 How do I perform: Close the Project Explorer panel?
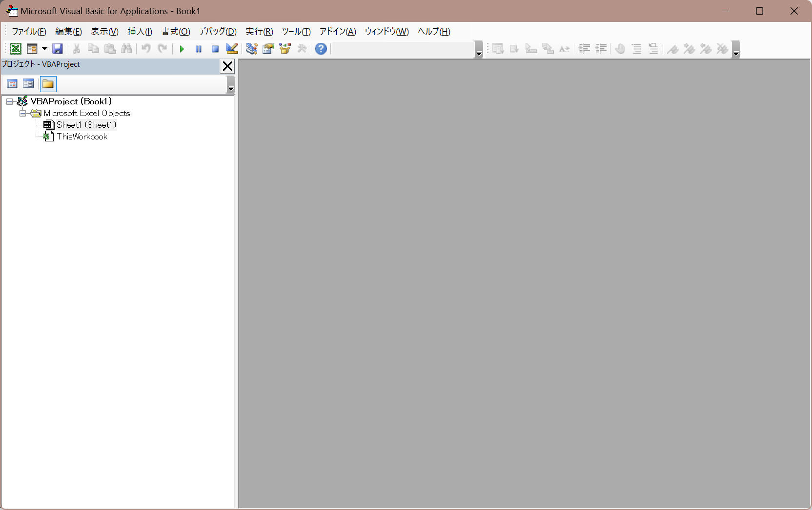227,66
